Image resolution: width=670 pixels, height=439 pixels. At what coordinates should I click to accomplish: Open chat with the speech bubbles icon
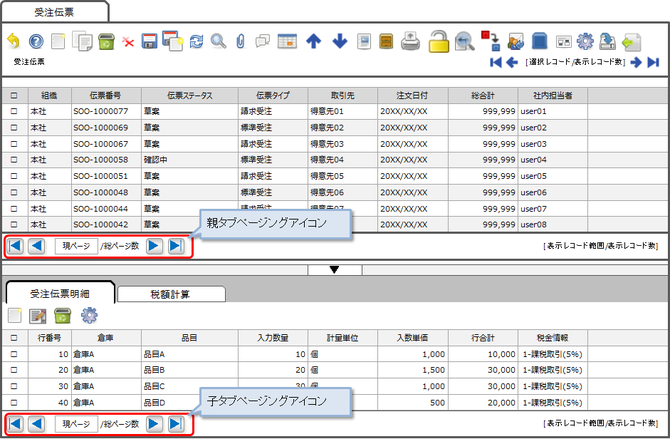click(262, 41)
